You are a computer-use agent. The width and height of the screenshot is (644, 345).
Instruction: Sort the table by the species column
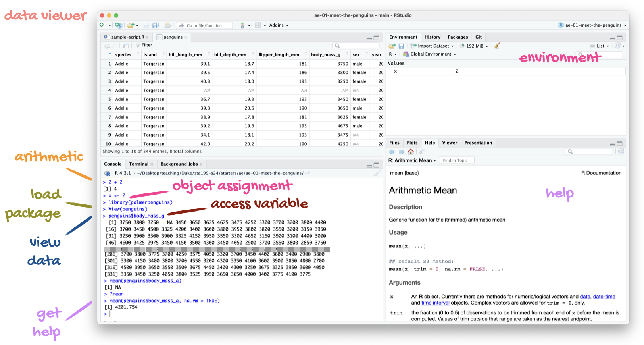[x=123, y=55]
